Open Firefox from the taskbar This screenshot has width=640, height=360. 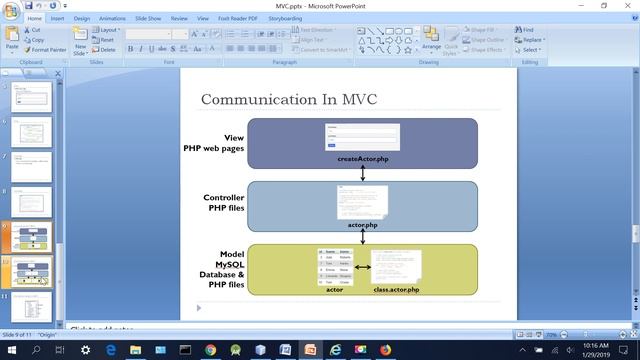pyautogui.click(x=385, y=350)
